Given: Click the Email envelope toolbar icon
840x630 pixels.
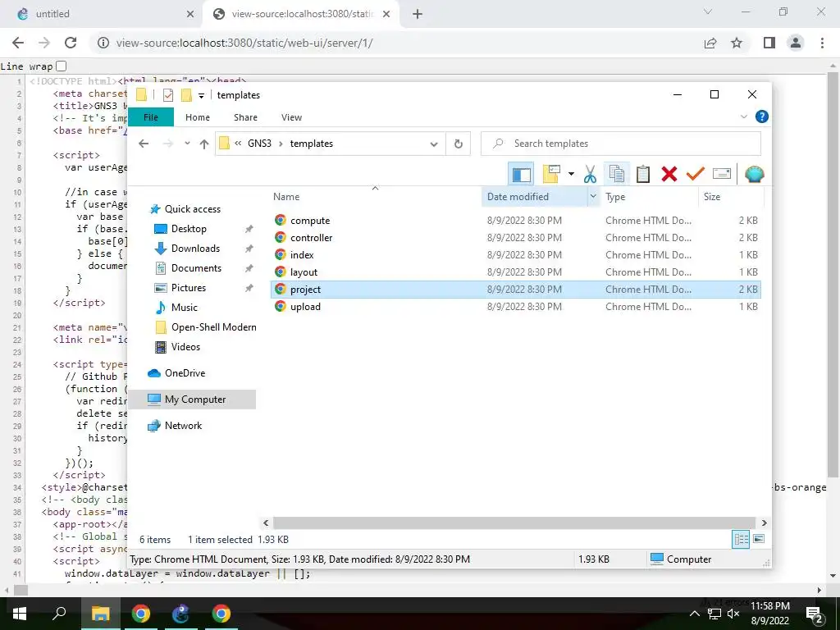Looking at the screenshot, I should [722, 174].
